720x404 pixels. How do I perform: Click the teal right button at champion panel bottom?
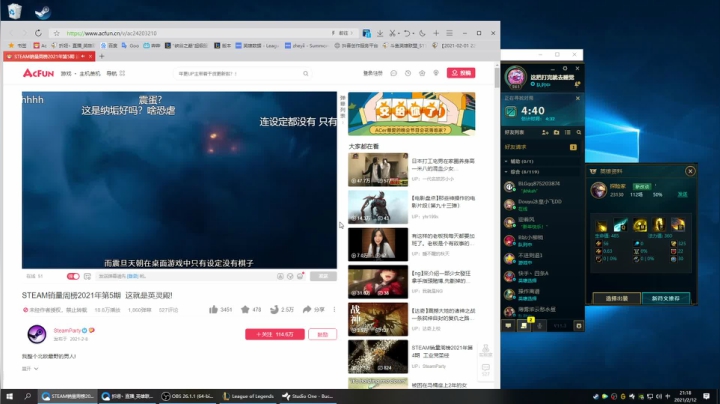[665, 298]
